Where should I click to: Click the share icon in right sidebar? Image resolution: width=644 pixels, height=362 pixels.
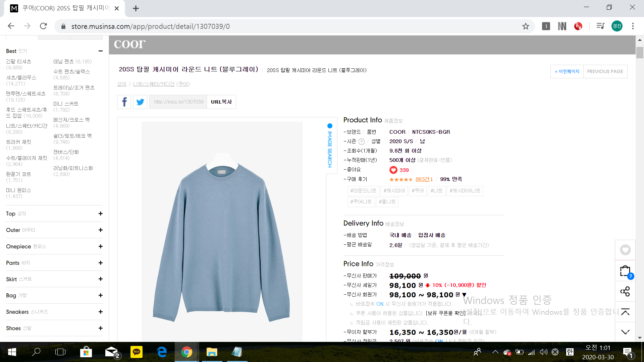click(x=625, y=291)
